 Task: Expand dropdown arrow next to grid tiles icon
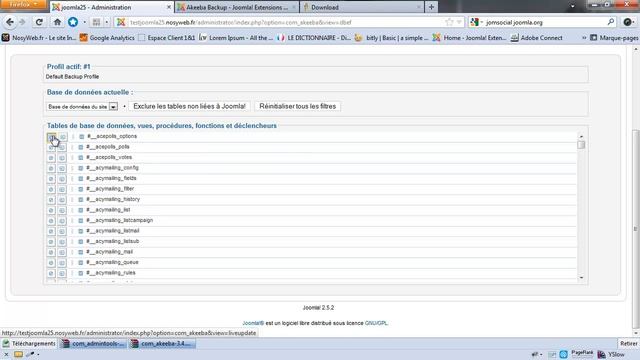coord(107,22)
